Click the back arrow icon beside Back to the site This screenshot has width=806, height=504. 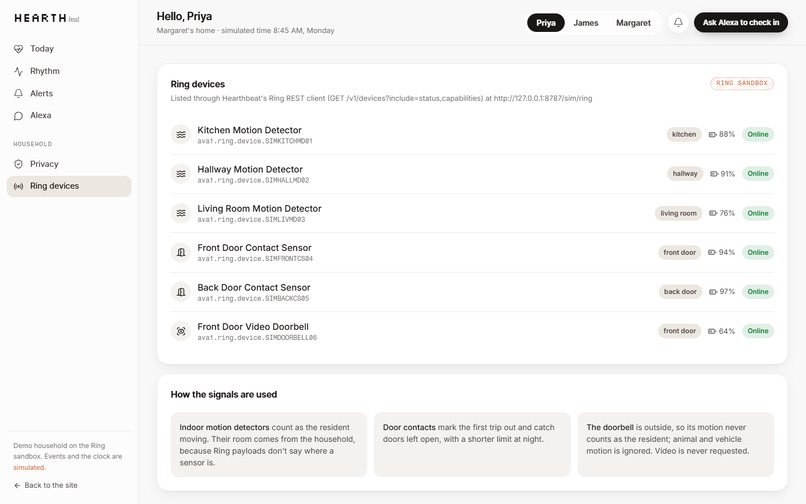17,485
